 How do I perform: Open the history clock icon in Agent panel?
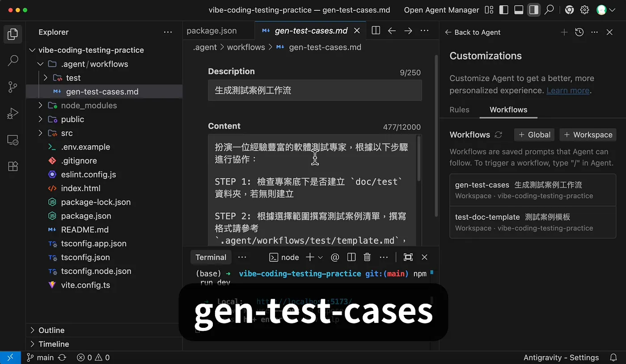579,32
